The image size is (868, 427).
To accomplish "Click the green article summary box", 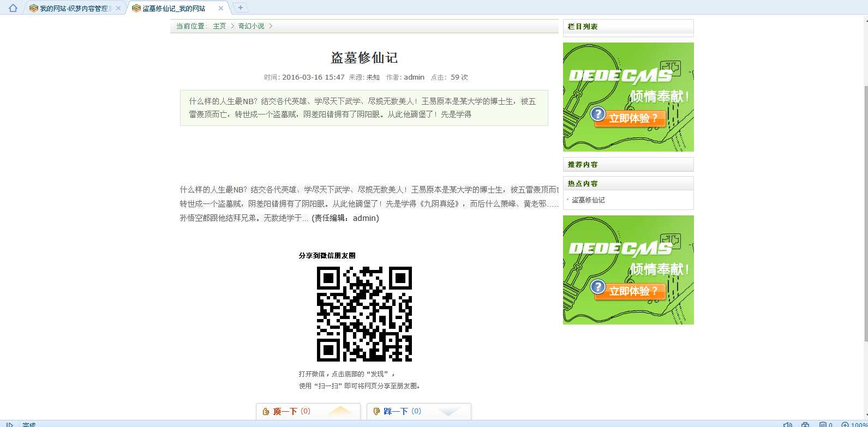I will pos(364,108).
